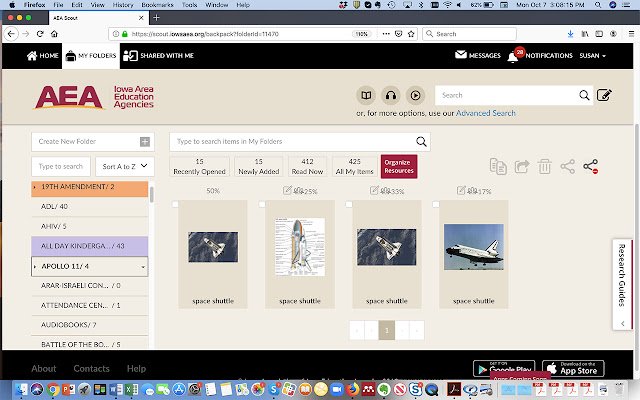Open the space shuttle landing thumbnail
640x400 pixels.
pyautogui.click(x=473, y=247)
